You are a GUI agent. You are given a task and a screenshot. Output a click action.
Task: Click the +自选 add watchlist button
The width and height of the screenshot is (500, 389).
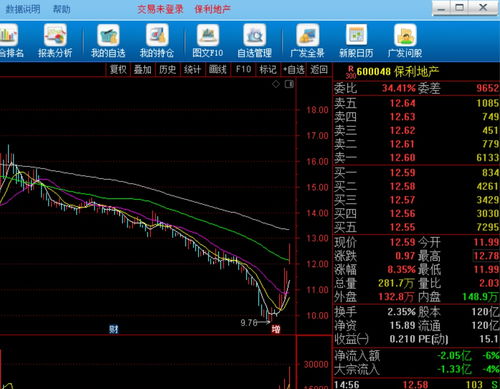pyautogui.click(x=294, y=69)
